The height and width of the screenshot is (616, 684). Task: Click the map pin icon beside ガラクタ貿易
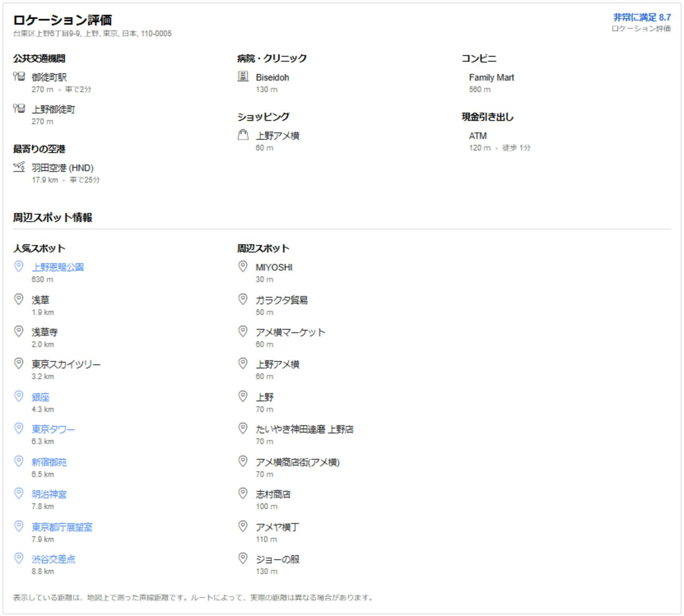243,299
